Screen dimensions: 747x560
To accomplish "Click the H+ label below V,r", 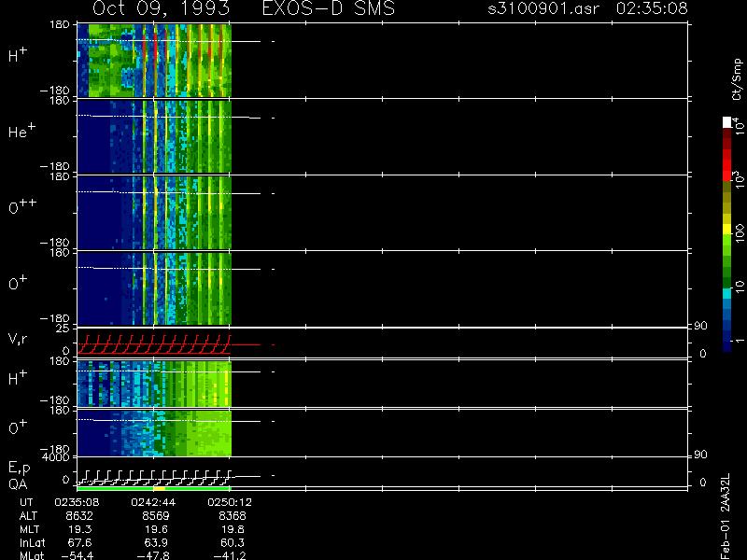I will (18, 377).
